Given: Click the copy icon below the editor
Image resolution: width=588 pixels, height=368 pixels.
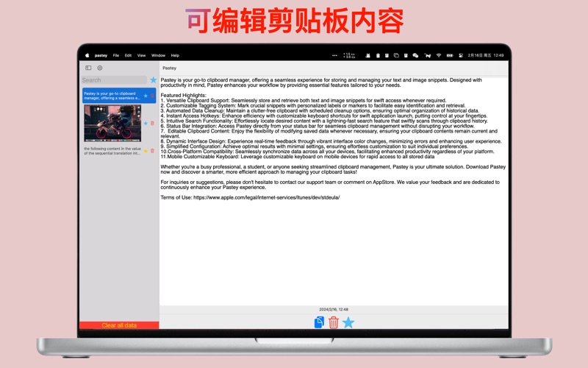Looking at the screenshot, I should pyautogui.click(x=319, y=322).
